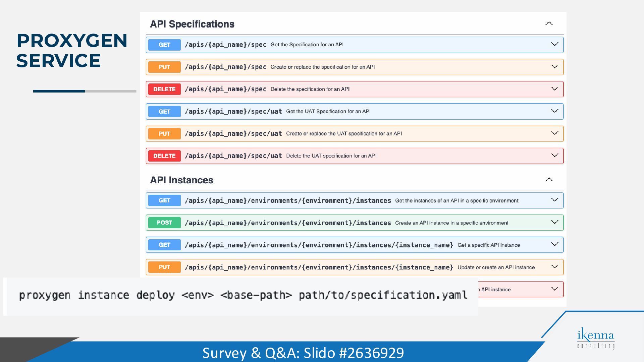The width and height of the screenshot is (644, 362).
Task: Click 'Update or create an API instance' text
Action: (x=496, y=267)
